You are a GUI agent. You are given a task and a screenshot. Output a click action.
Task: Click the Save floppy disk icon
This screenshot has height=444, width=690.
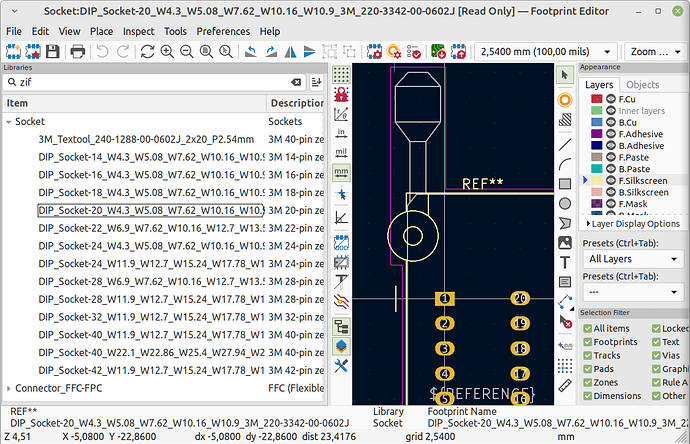53,51
